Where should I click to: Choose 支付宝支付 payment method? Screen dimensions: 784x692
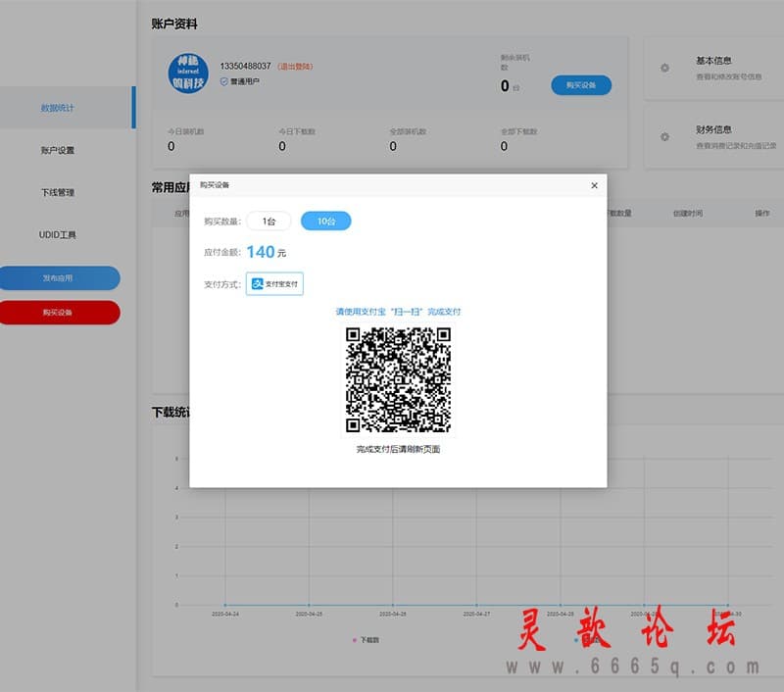coord(274,284)
